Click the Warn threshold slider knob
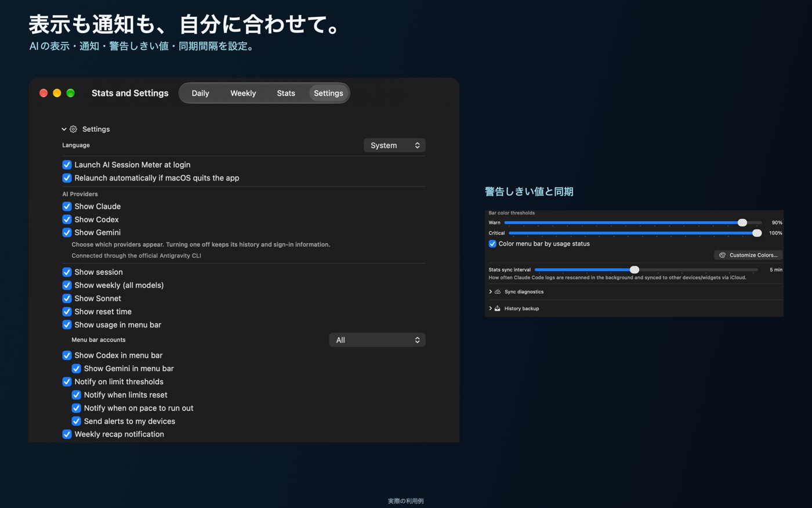Screen dimensions: 812x508 [x=742, y=222]
